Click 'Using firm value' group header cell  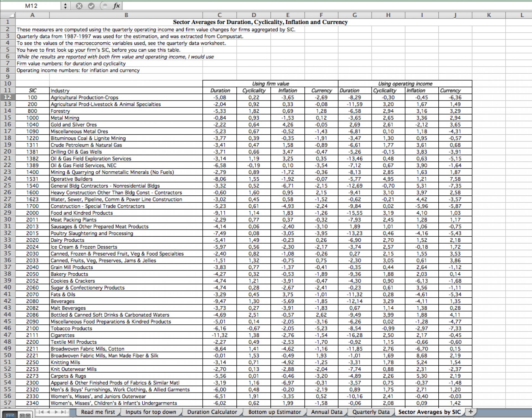pos(270,84)
